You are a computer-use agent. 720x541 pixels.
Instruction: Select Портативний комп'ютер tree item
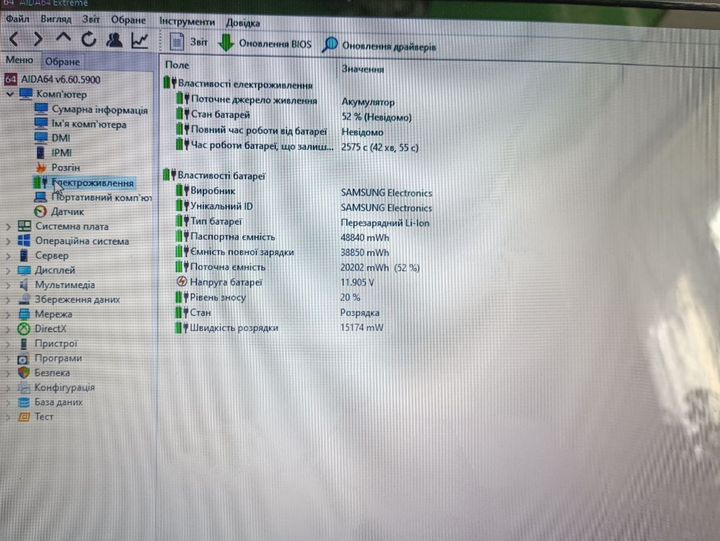pos(93,197)
